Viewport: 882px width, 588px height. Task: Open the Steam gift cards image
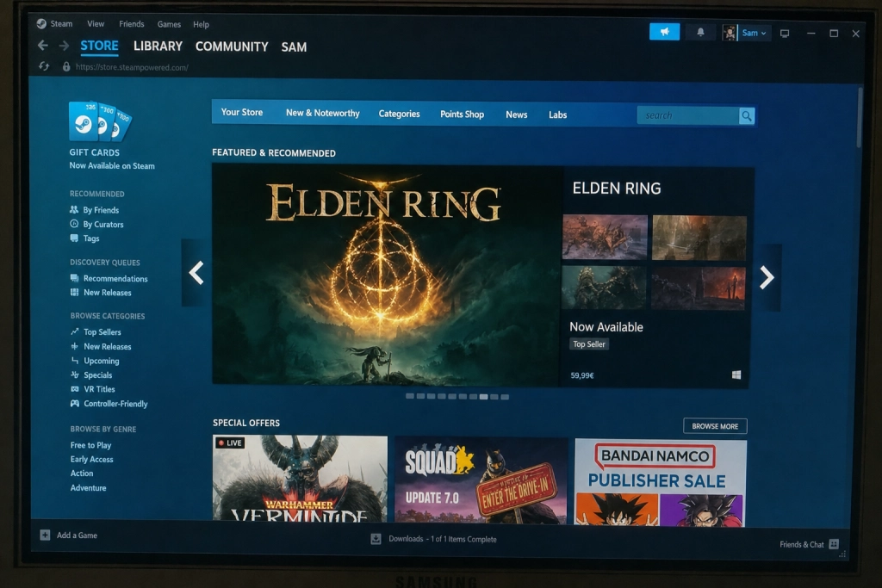point(100,121)
